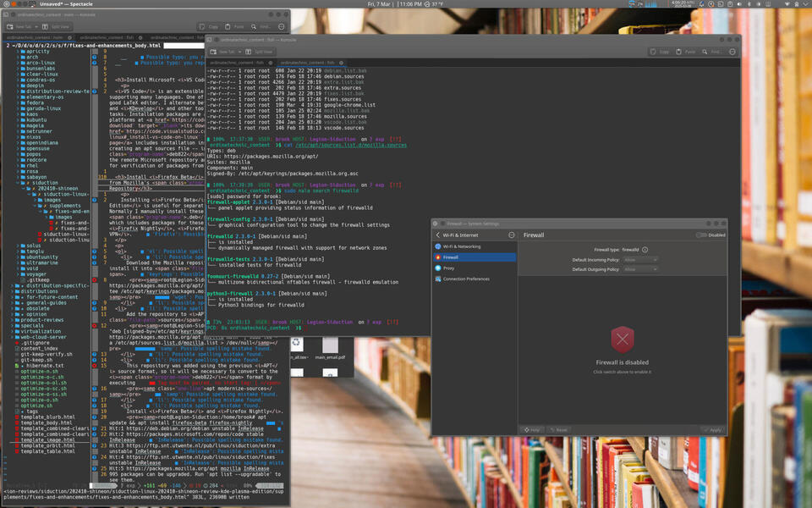Click Split View in the front Konsole window
Viewport: 812px width, 508px height.
tap(259, 52)
